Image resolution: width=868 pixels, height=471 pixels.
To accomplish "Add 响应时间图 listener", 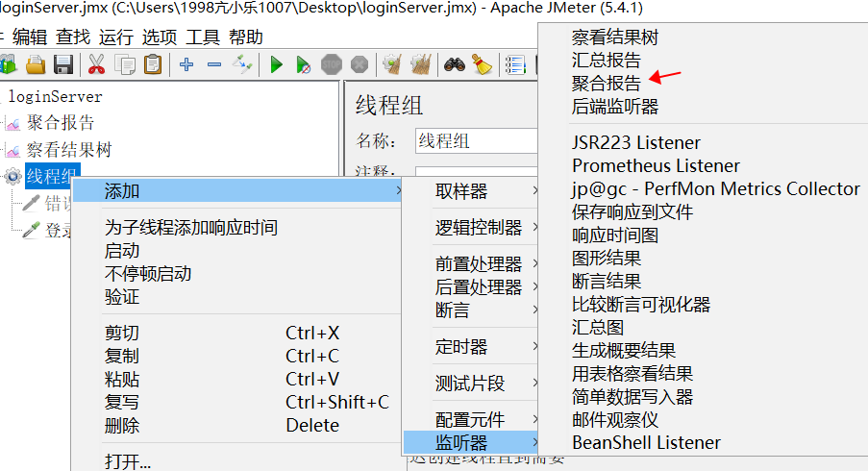I will click(x=615, y=235).
